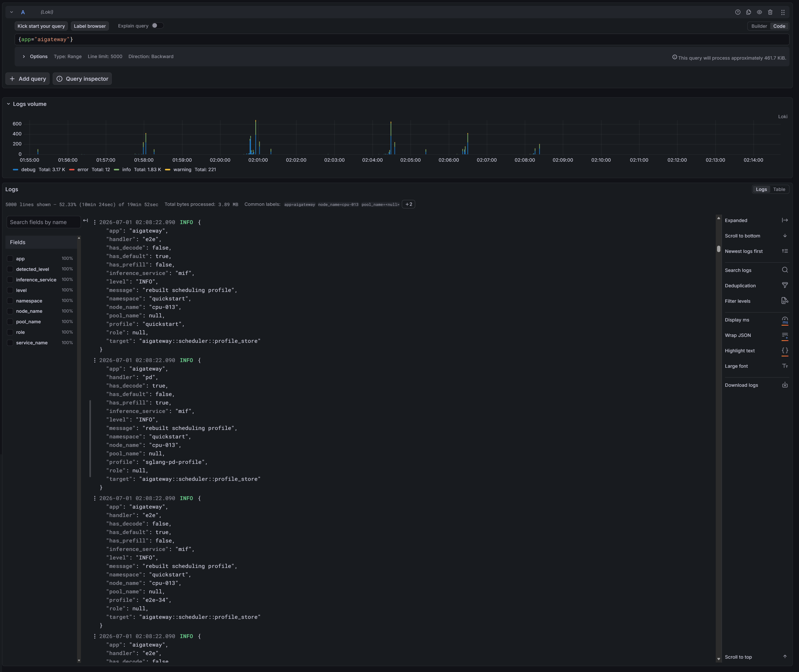799x672 pixels.
Task: Open menu of log line with sglang-pd-profile
Action: pyautogui.click(x=95, y=360)
